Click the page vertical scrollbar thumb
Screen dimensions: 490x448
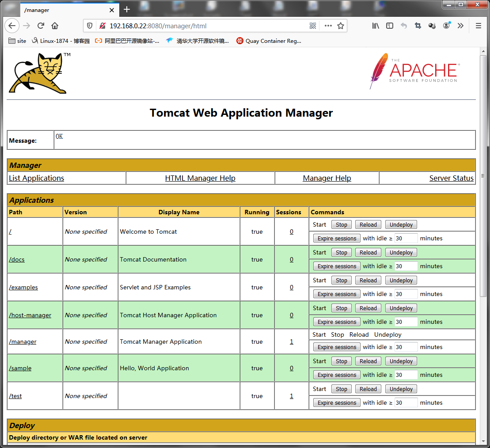coord(483,176)
